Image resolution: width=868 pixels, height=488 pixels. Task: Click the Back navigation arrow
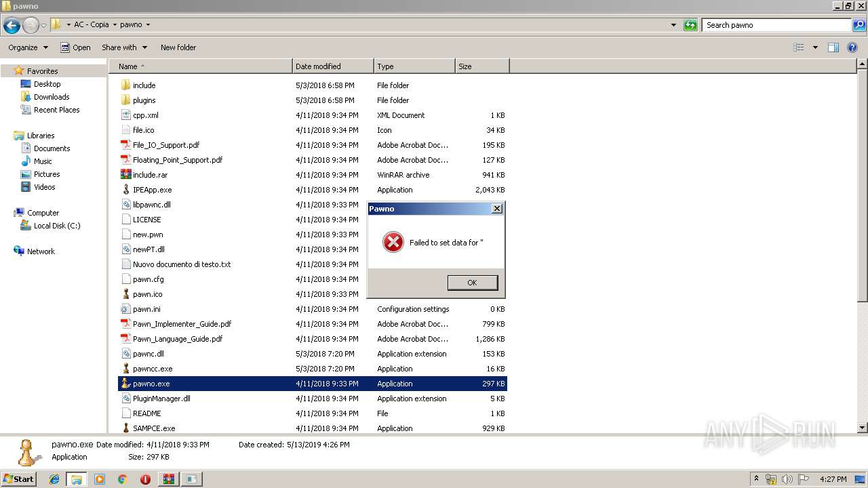(x=12, y=26)
